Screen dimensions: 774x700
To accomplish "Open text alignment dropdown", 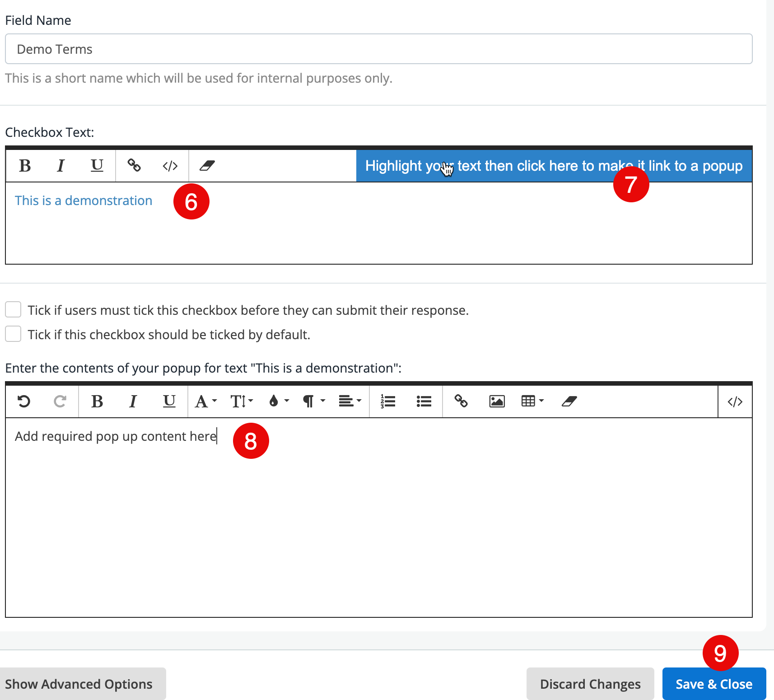I will 350,401.
